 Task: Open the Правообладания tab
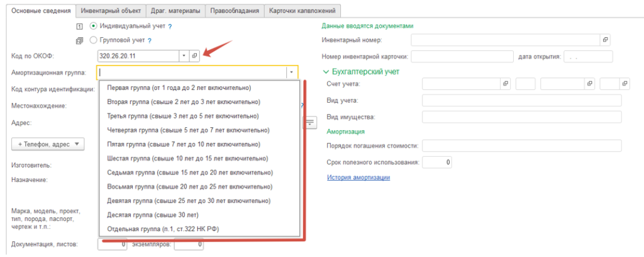(235, 11)
